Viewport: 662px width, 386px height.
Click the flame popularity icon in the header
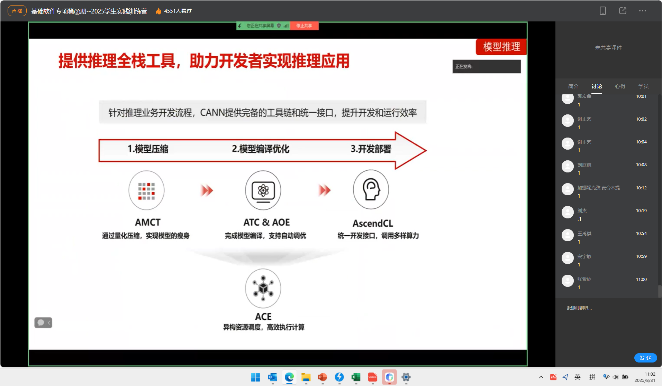158,11
